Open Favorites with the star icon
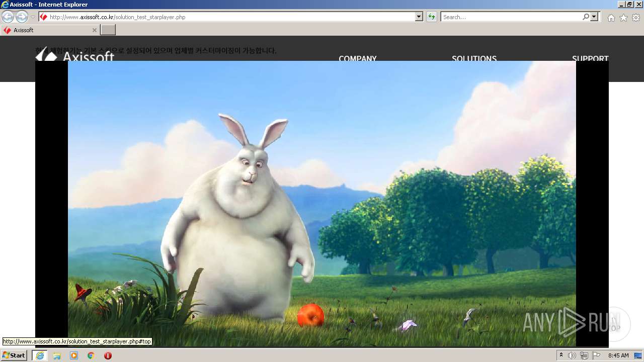Image resolution: width=644 pixels, height=362 pixels. (x=623, y=18)
